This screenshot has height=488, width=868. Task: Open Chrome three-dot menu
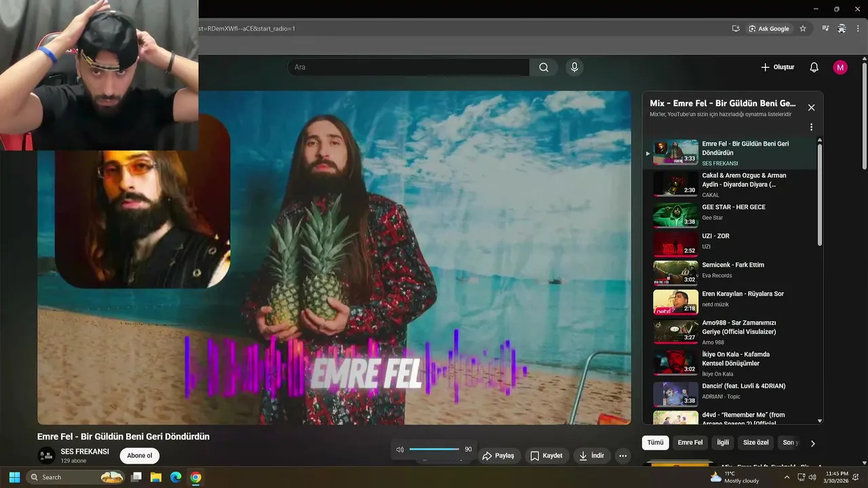click(858, 28)
